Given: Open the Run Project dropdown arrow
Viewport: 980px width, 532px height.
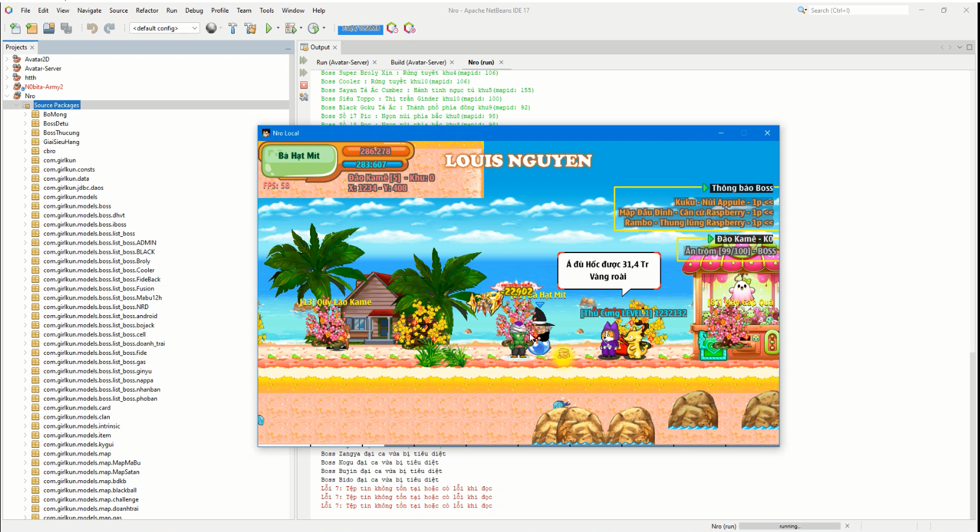Looking at the screenshot, I should click(x=278, y=28).
